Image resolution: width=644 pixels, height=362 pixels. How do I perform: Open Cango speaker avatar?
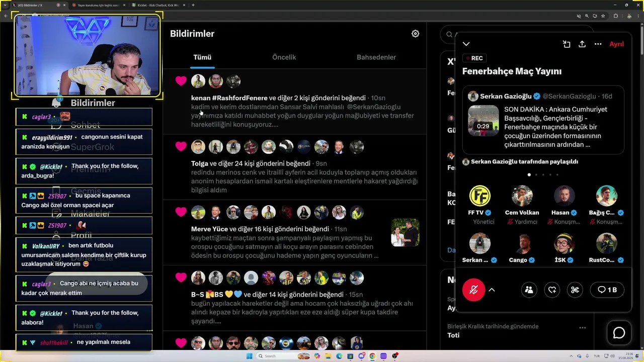click(x=522, y=243)
